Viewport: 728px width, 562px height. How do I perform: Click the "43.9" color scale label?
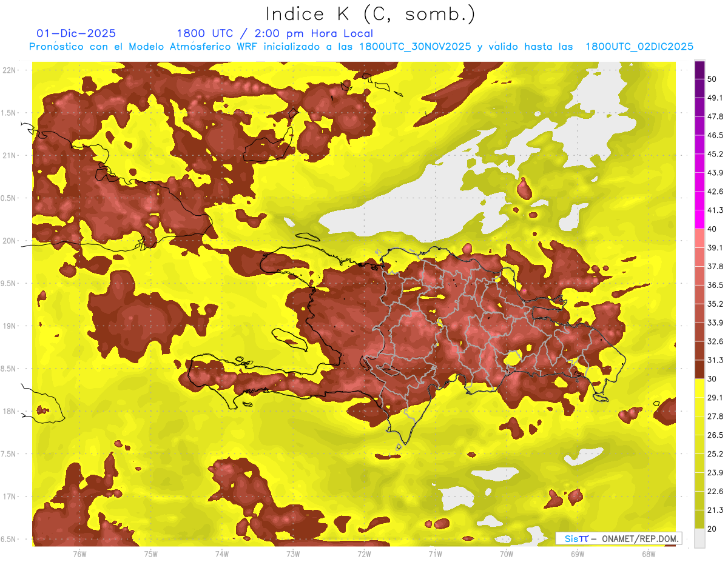tap(715, 173)
